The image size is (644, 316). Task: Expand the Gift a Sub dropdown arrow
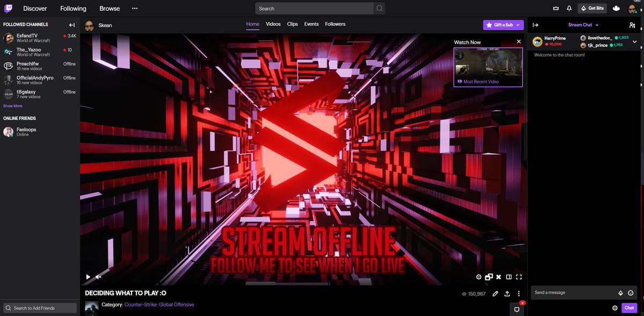click(x=517, y=25)
